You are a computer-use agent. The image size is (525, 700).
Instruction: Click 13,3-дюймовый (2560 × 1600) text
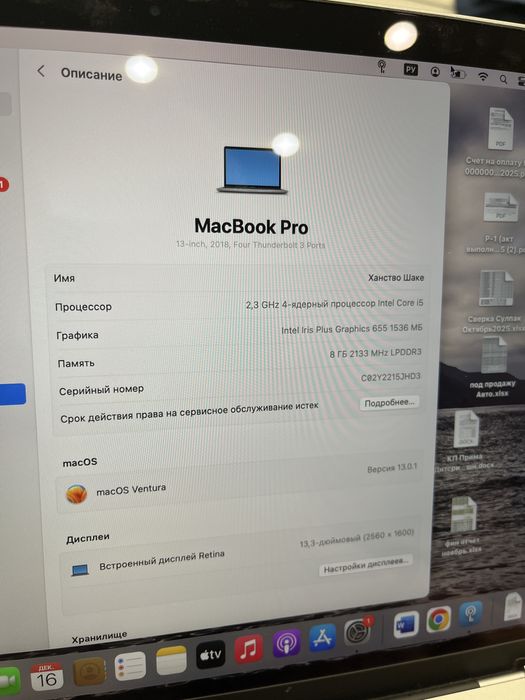click(x=356, y=538)
